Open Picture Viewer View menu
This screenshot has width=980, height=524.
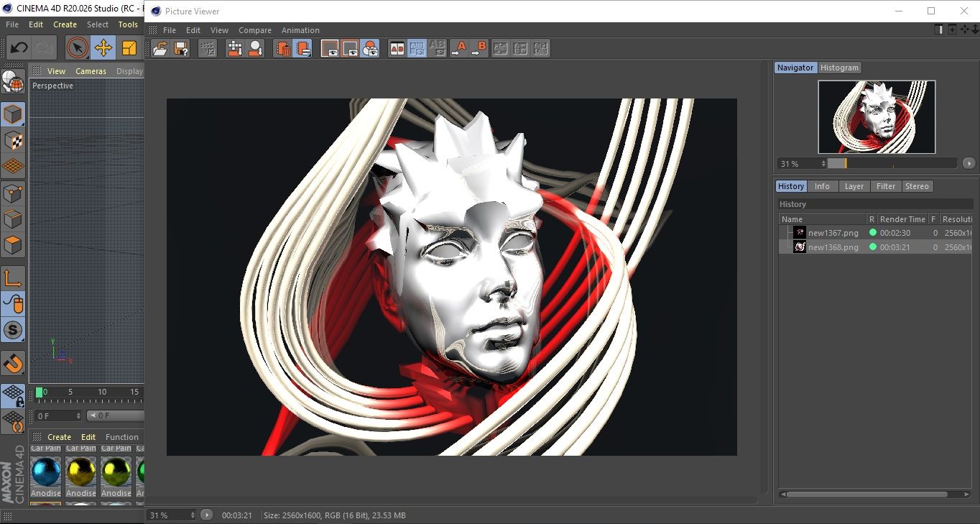tap(219, 30)
